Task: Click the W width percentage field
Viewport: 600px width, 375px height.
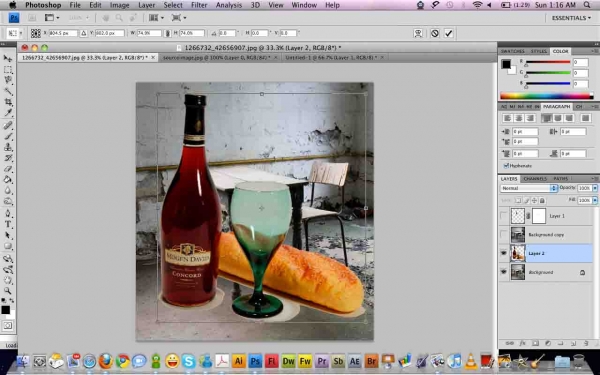Action: pyautogui.click(x=149, y=33)
